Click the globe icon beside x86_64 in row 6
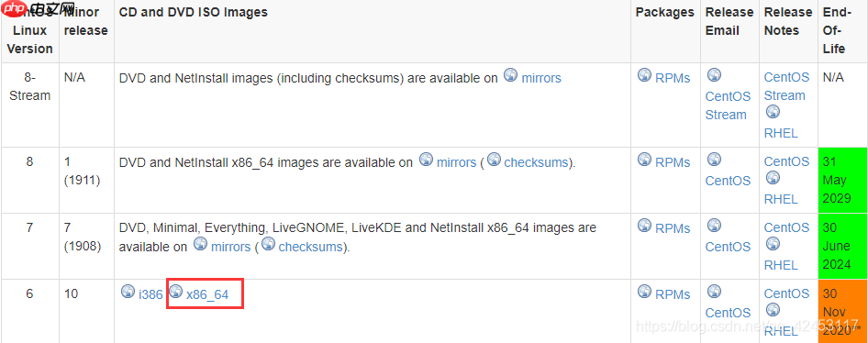The height and width of the screenshot is (343, 868). point(175,291)
